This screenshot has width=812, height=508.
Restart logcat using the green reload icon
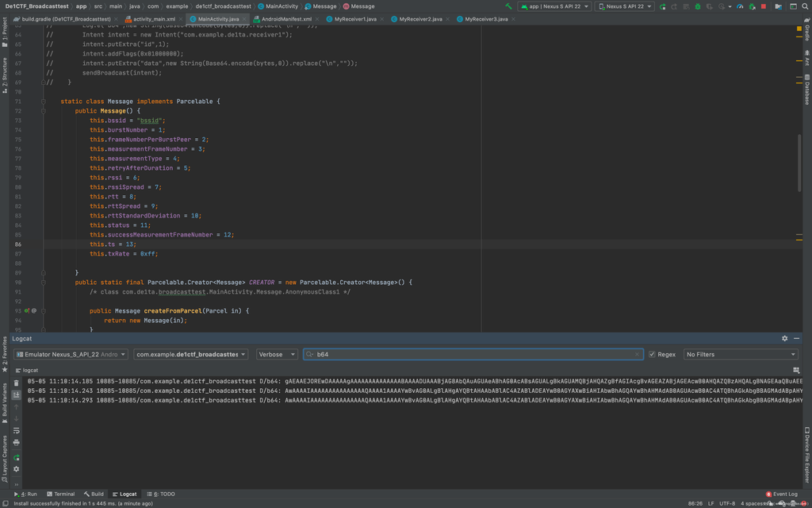coord(16,457)
